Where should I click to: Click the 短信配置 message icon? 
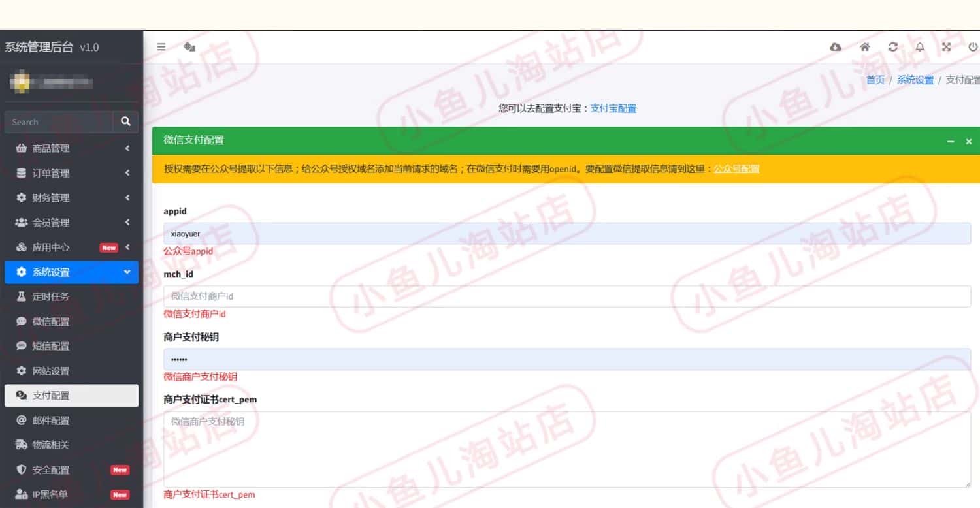tap(21, 346)
